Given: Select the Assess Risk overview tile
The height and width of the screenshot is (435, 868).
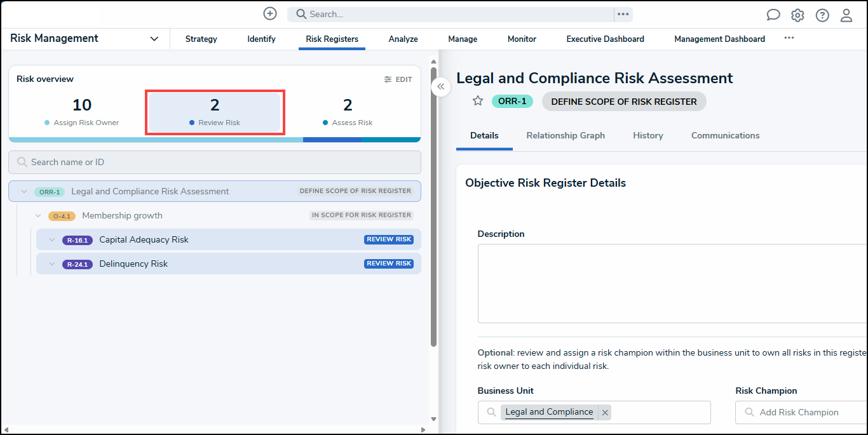Looking at the screenshot, I should [348, 112].
